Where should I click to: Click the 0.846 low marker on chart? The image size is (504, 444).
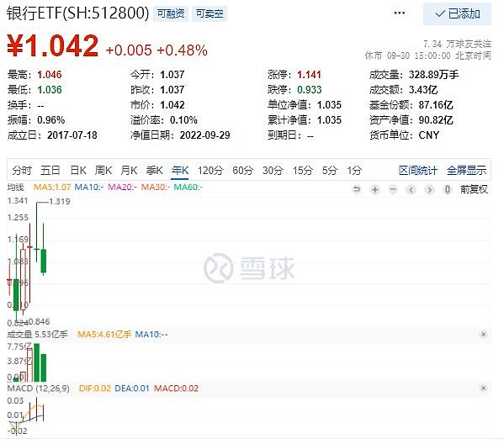40,321
